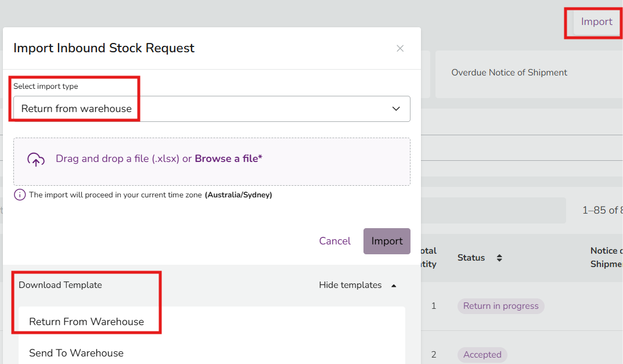Click the info icon beside time zone note

click(x=20, y=195)
